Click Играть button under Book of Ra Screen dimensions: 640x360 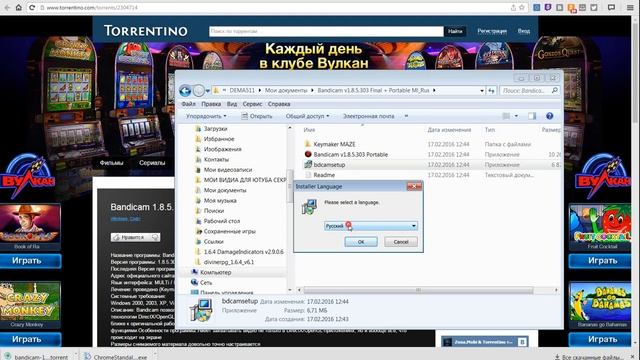click(x=30, y=261)
